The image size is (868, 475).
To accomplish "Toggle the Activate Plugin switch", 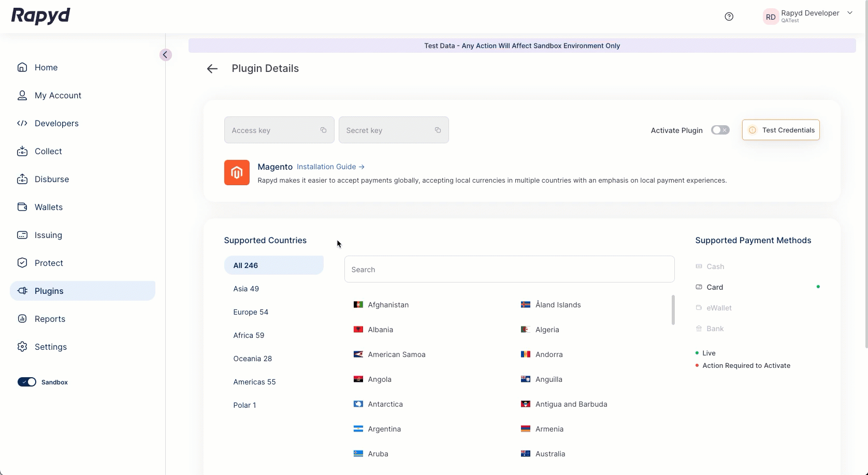I will point(720,130).
